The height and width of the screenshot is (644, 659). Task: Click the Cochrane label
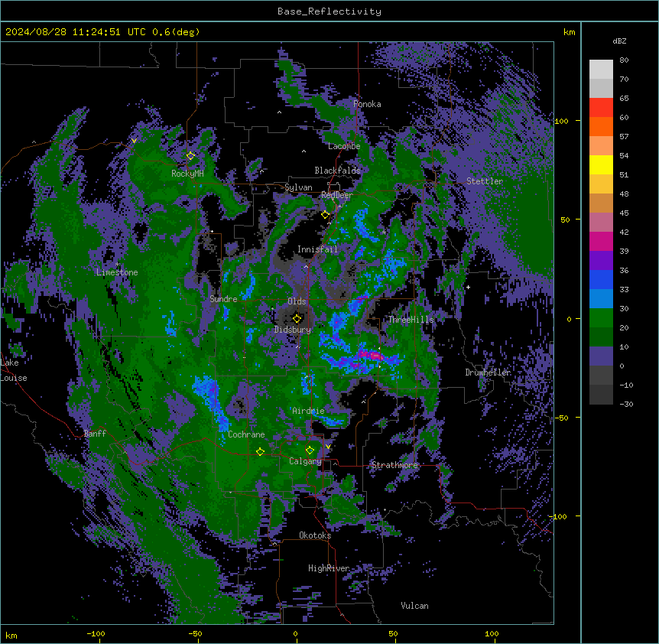(246, 434)
